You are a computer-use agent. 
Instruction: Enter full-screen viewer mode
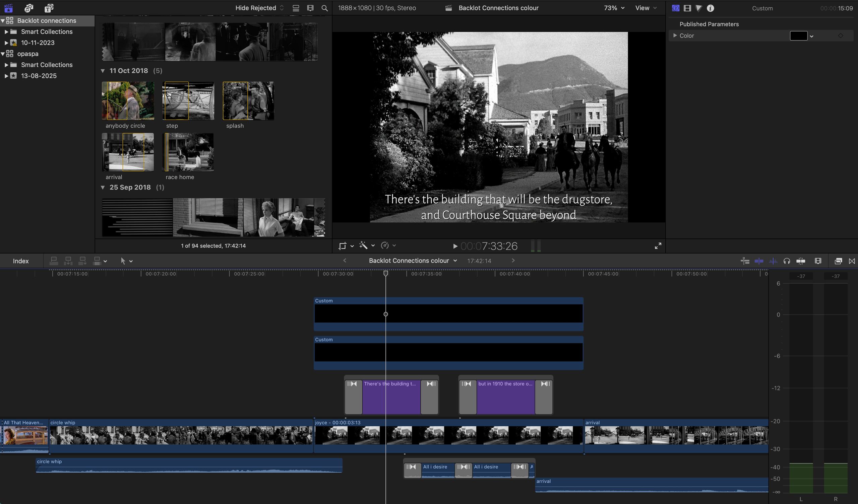click(658, 246)
